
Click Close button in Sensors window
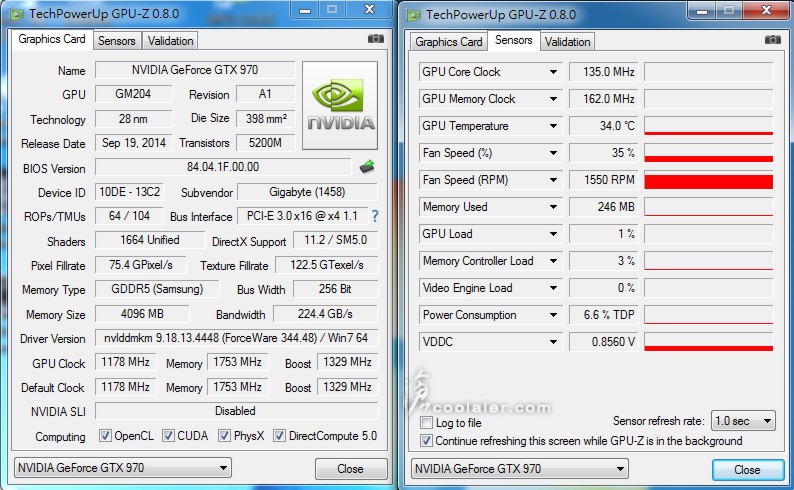click(747, 470)
